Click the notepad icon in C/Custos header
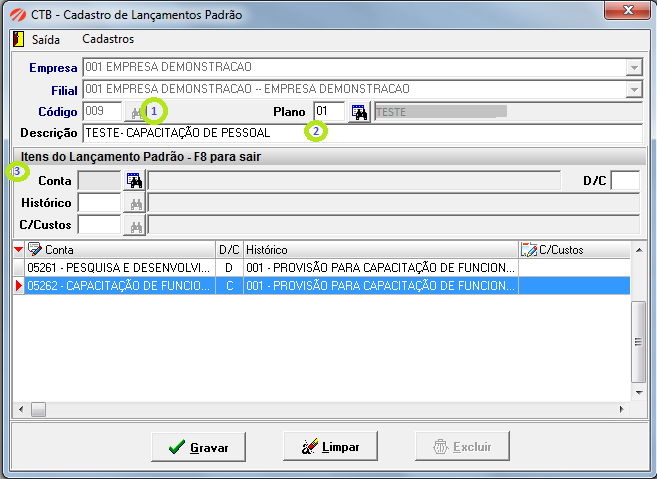Screen dimensions: 657x479 point(529,249)
